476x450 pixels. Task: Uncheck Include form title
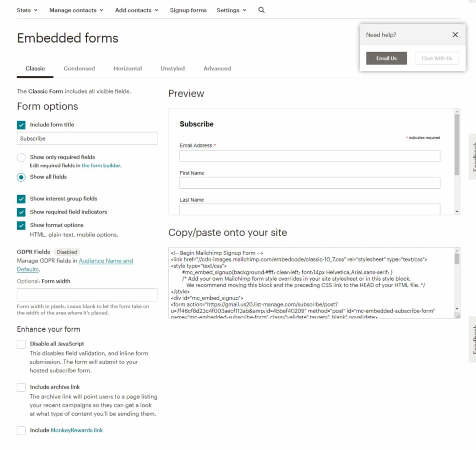[21, 125]
